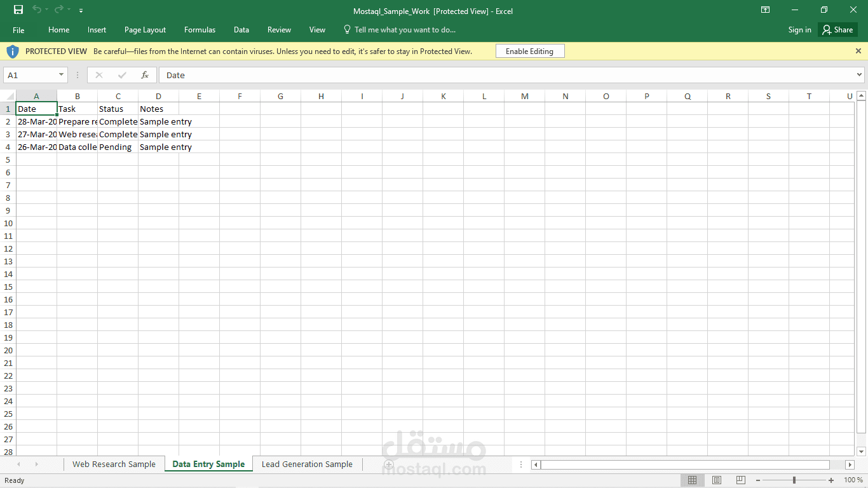The width and height of the screenshot is (868, 488).
Task: Select the Data Entry Sample sheet tab
Action: 208,464
